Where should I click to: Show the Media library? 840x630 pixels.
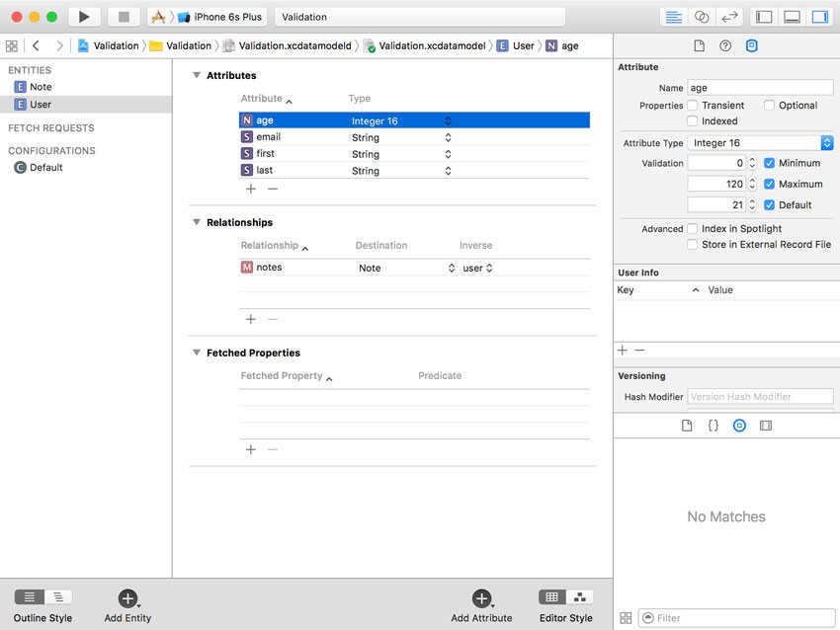click(766, 426)
